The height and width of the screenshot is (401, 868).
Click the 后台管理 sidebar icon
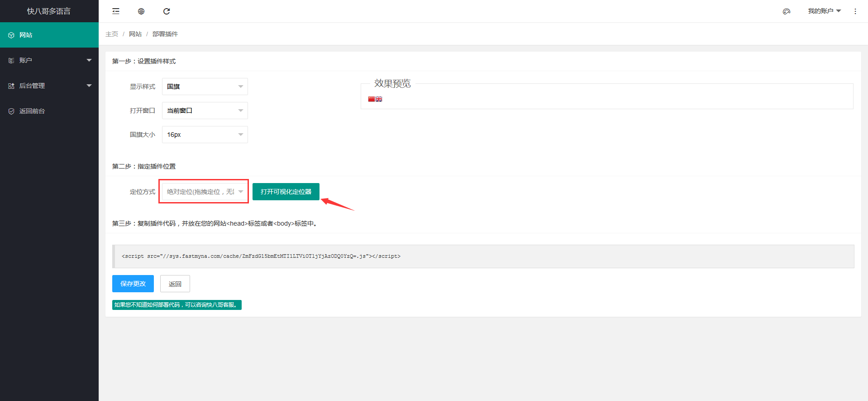[11, 86]
